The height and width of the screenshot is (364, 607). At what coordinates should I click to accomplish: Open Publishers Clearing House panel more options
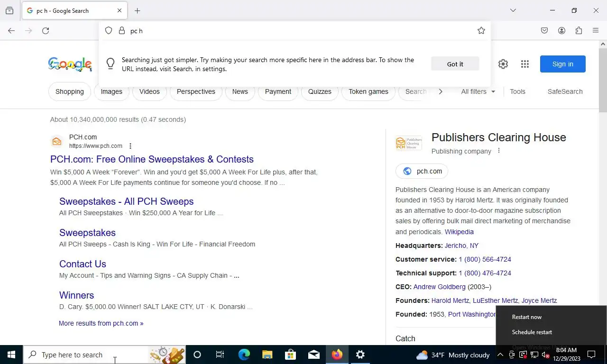pos(498,151)
